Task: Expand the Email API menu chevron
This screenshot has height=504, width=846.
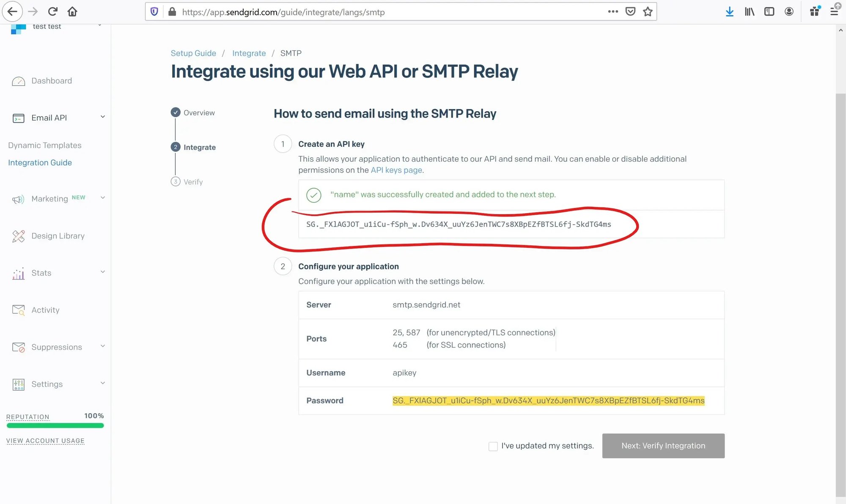Action: 102,117
